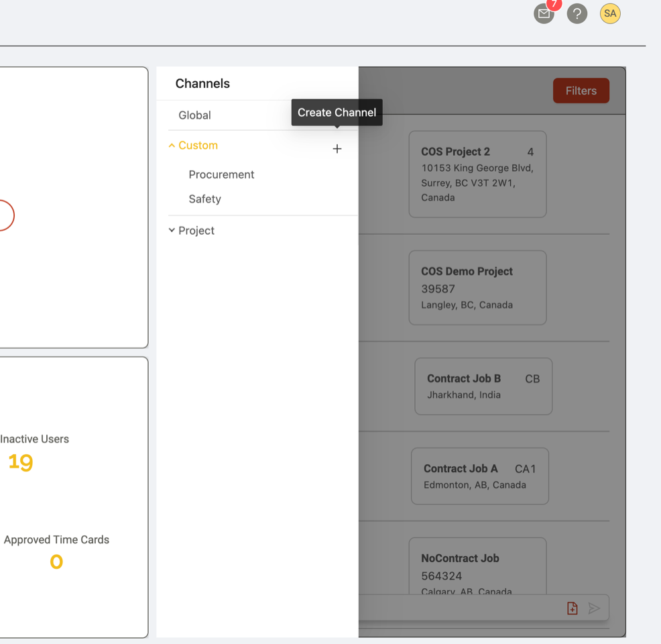Viewport: 661px width, 644px height.
Task: Click the Approved Time Cards value 0
Action: pyautogui.click(x=56, y=561)
